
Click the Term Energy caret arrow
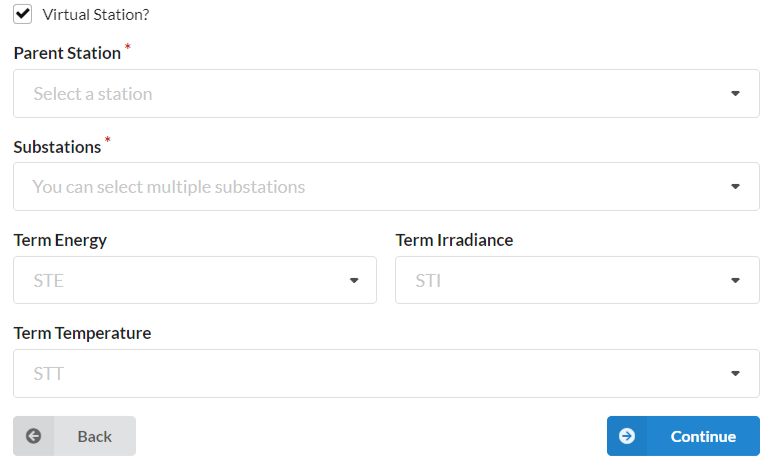tap(354, 280)
